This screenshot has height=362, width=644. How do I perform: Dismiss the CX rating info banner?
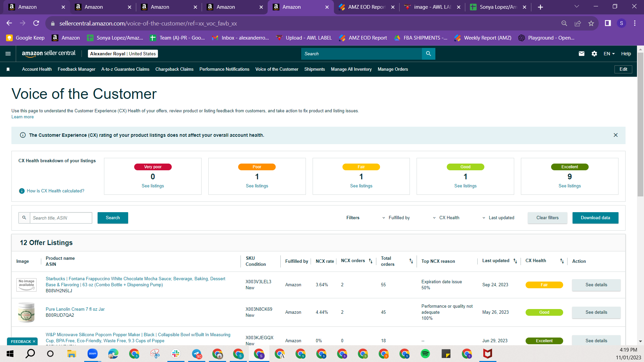tap(615, 135)
